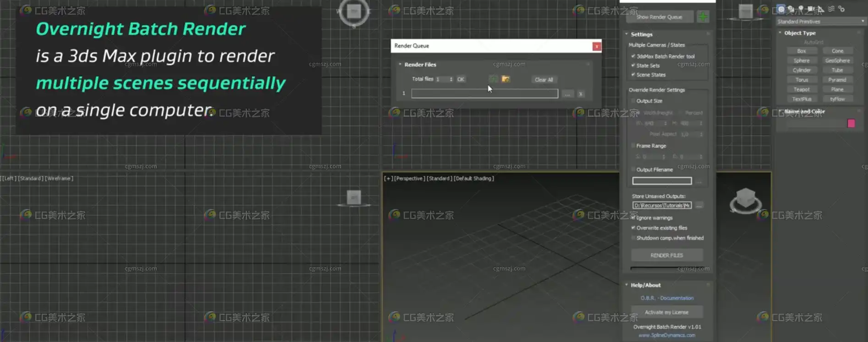The height and width of the screenshot is (342, 868).
Task: Create a Box primitive
Action: click(801, 51)
